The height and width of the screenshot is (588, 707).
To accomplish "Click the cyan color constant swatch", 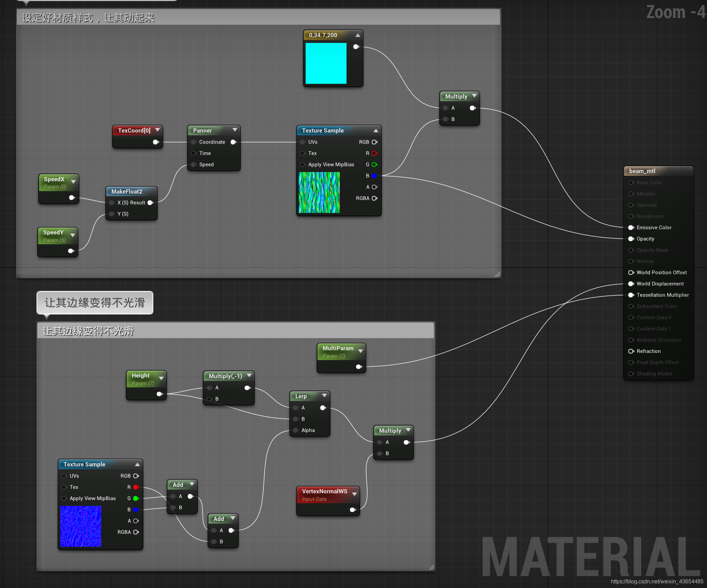I will [x=326, y=63].
